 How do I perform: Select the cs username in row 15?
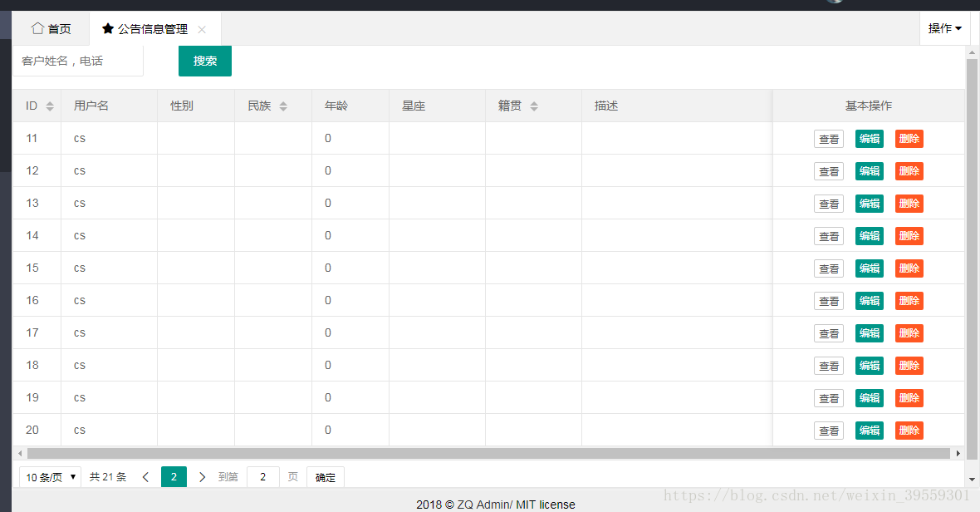pyautogui.click(x=80, y=268)
